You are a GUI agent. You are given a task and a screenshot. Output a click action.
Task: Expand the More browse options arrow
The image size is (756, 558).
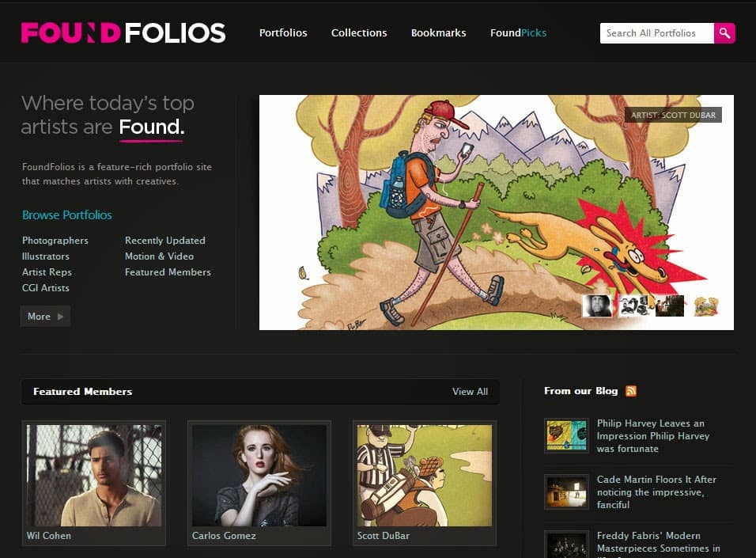tap(45, 317)
